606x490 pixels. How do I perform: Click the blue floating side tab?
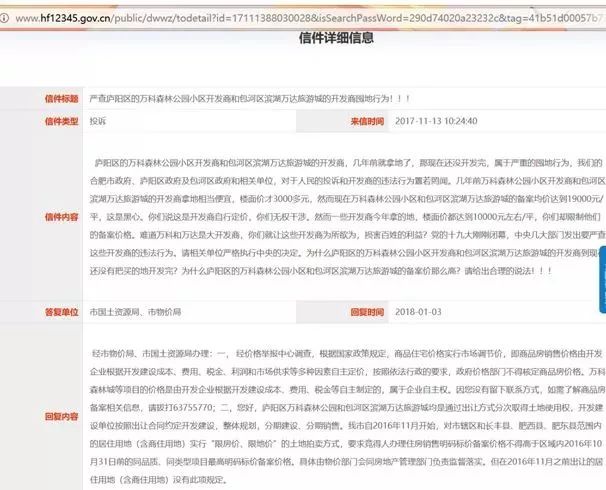(x=603, y=279)
